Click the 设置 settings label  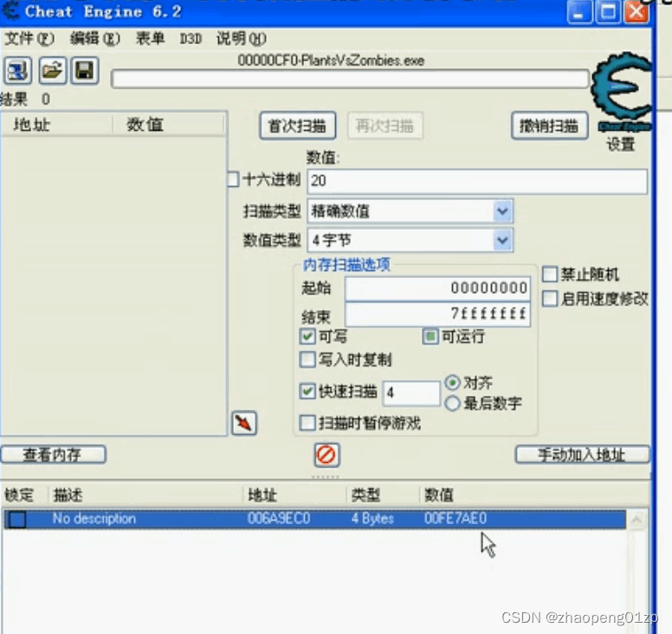(x=621, y=144)
